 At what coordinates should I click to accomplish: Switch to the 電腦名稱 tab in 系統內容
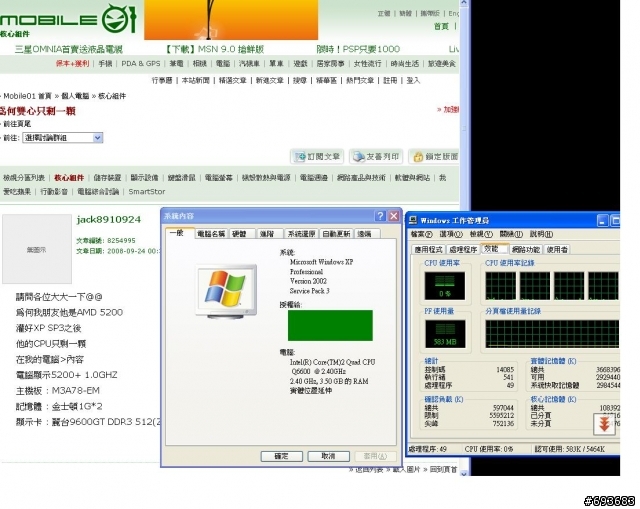211,234
